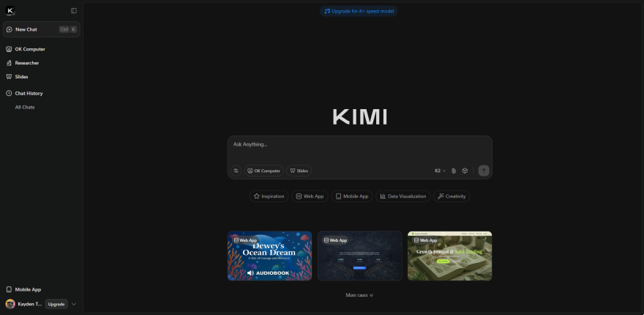The image size is (644, 315).
Task: Open the Growth Journal & Seed Trading thumbnail
Action: click(450, 256)
